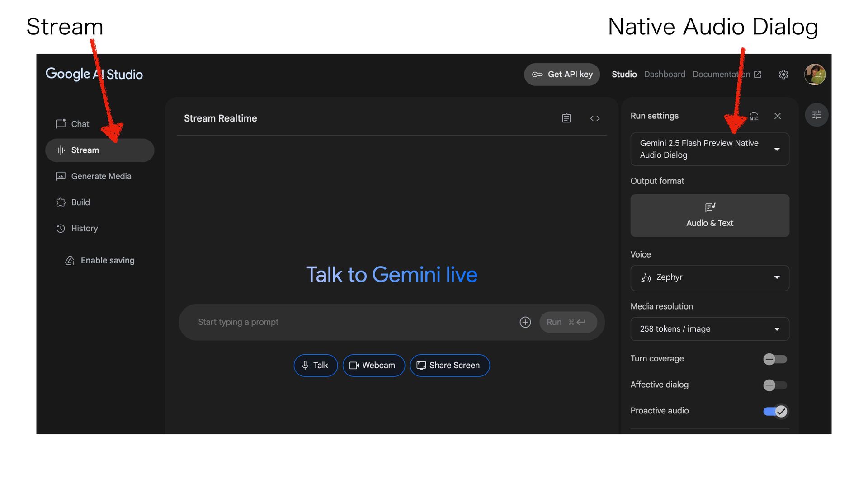Click the reset run settings icon
868x488 pixels.
pos(754,116)
